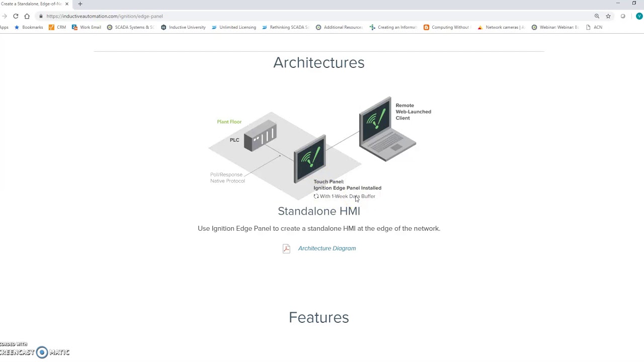Click the PLC device image in diagram

(x=260, y=136)
